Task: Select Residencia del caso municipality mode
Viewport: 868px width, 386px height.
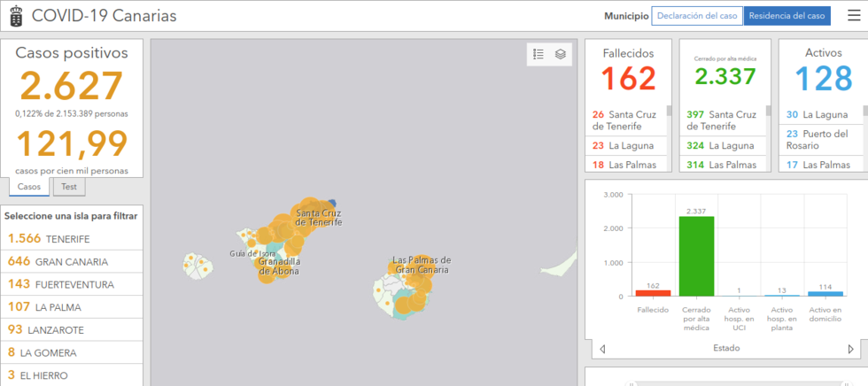Action: pyautogui.click(x=787, y=16)
